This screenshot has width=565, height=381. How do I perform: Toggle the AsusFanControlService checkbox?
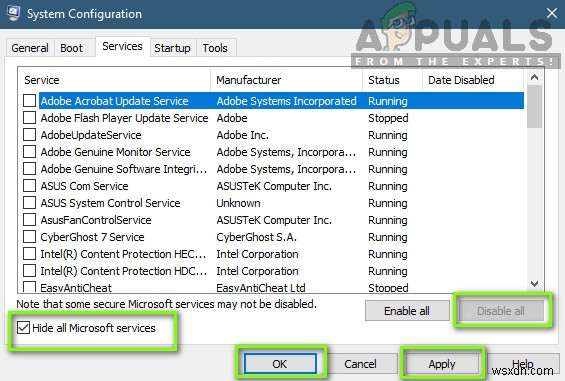pyautogui.click(x=29, y=220)
